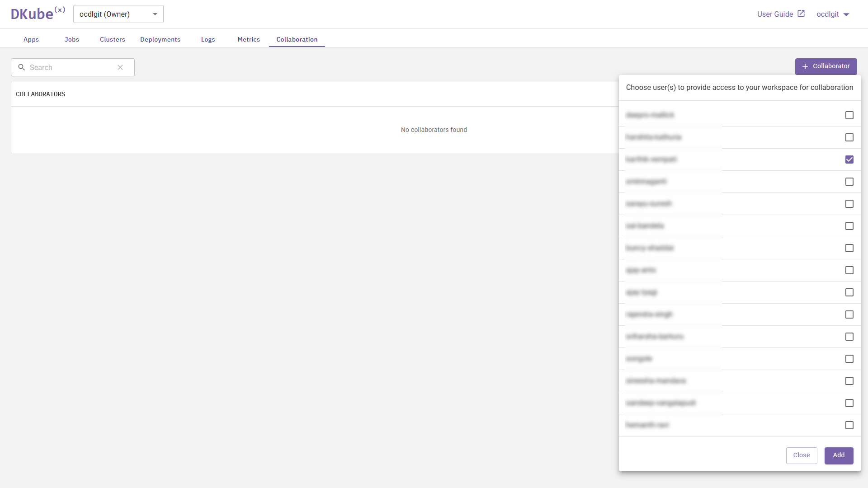Image resolution: width=868 pixels, height=488 pixels.
Task: Expand the ocdlgit user menu arrow
Action: (846, 14)
